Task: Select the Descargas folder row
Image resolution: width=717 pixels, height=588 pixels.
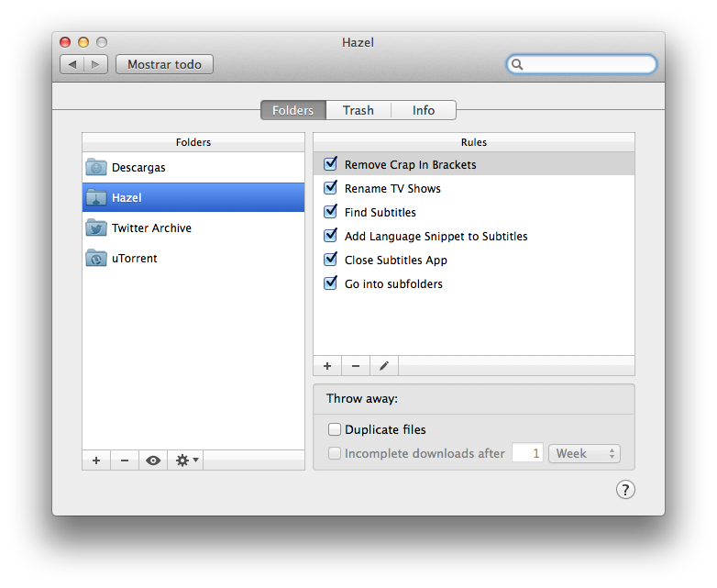Action: click(x=193, y=168)
